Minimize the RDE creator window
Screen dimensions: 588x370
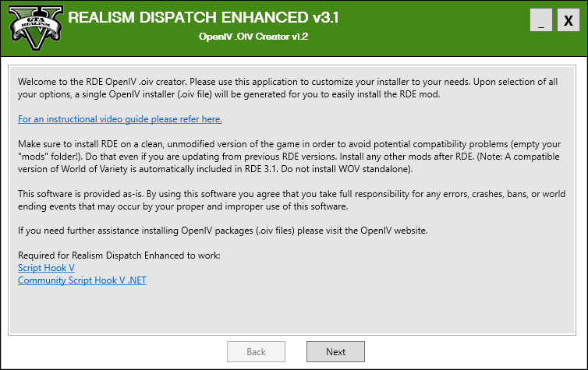[540, 21]
